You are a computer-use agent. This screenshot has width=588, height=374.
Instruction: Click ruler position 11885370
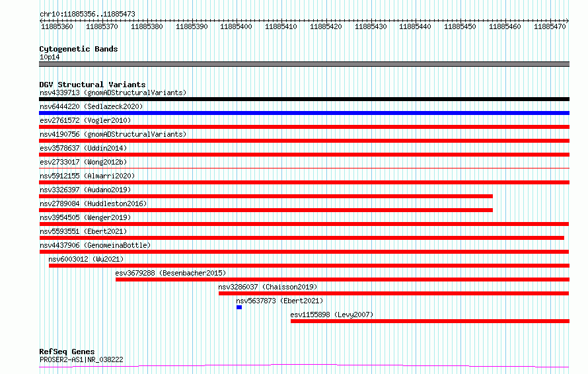102,26
